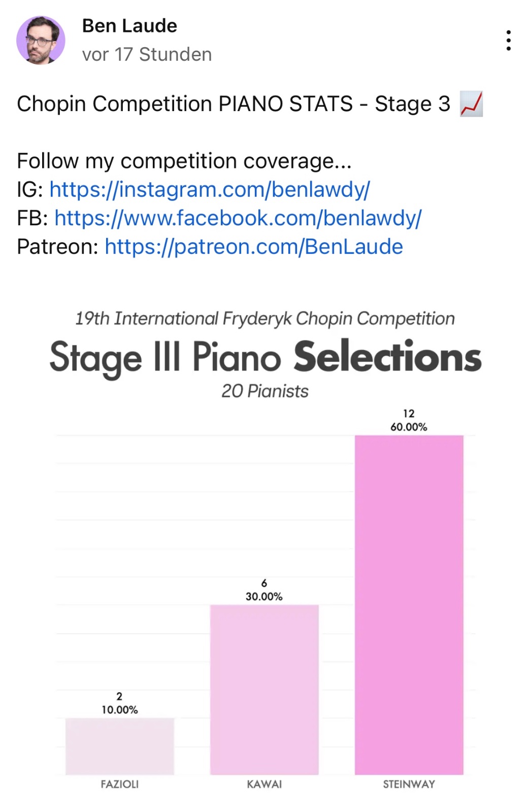Click the 'vor 17 Stunden' timestamp
Viewport: 530px width, 812px height.
[147, 54]
